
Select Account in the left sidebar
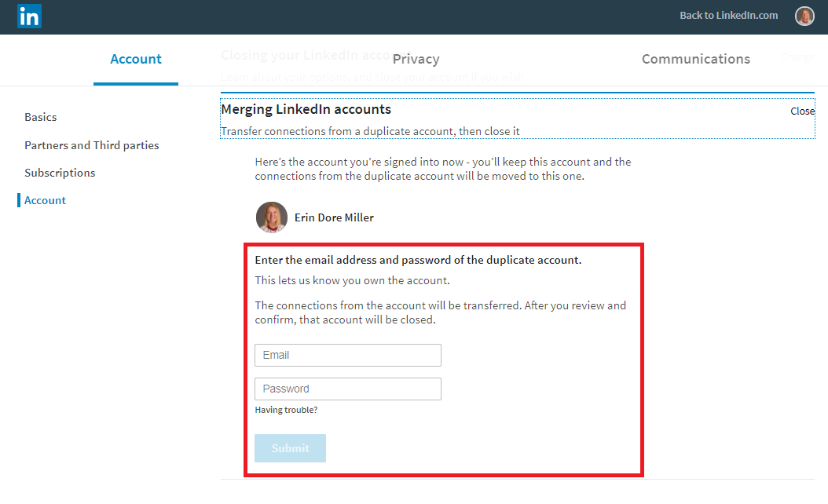tap(45, 200)
